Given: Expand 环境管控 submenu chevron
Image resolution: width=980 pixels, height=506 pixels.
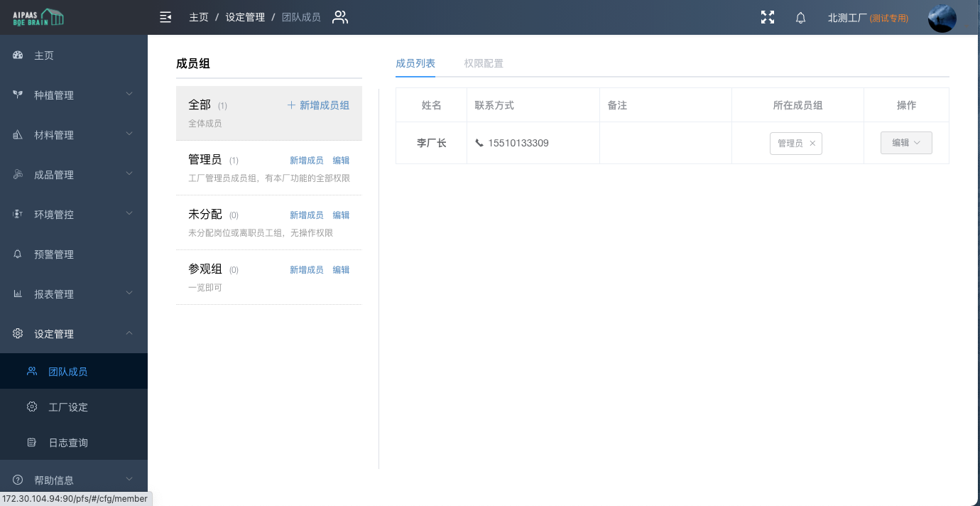Looking at the screenshot, I should tap(129, 213).
